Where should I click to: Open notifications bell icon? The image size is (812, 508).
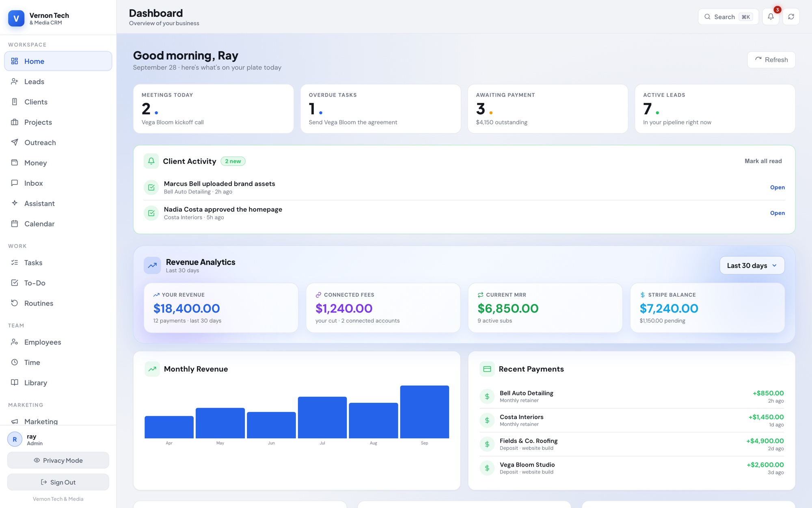pyautogui.click(x=771, y=17)
